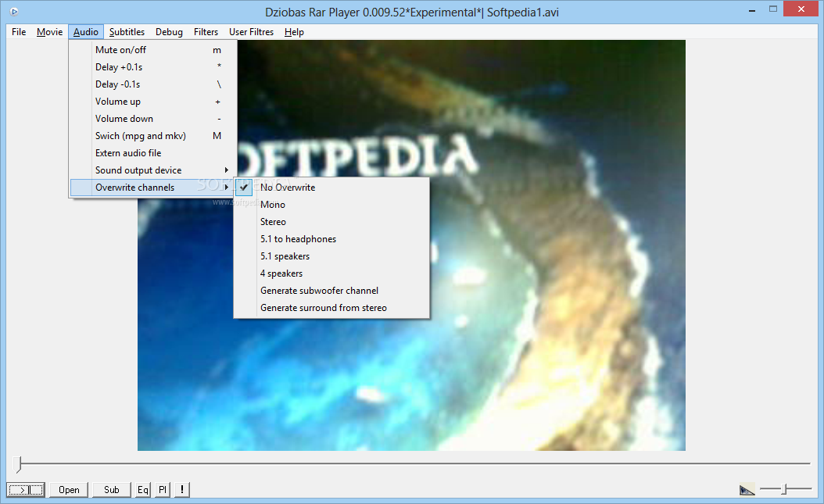The image size is (824, 504).
Task: Choose Mute on/off from Audio menu
Action: click(x=153, y=50)
